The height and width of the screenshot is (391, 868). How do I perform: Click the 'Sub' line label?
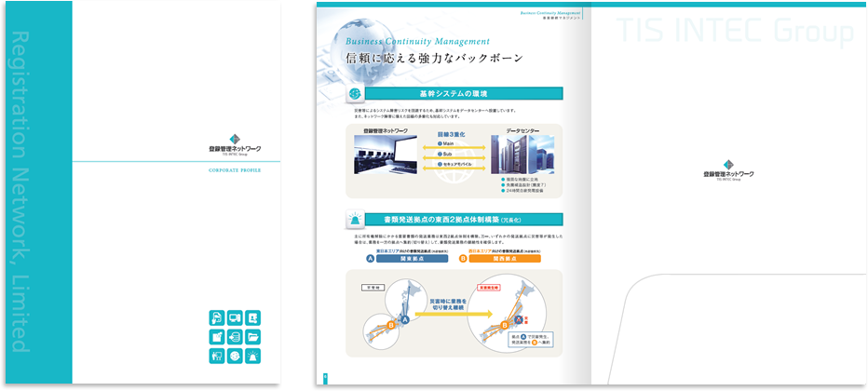click(x=445, y=154)
